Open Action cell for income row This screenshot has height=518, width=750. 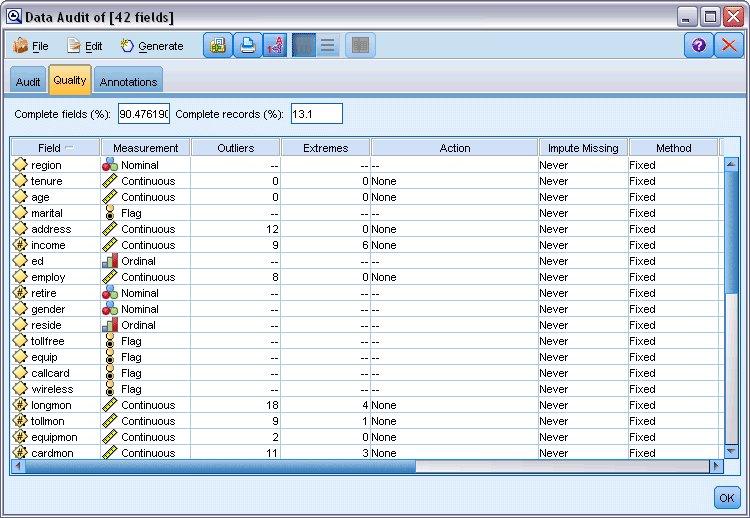click(x=454, y=245)
